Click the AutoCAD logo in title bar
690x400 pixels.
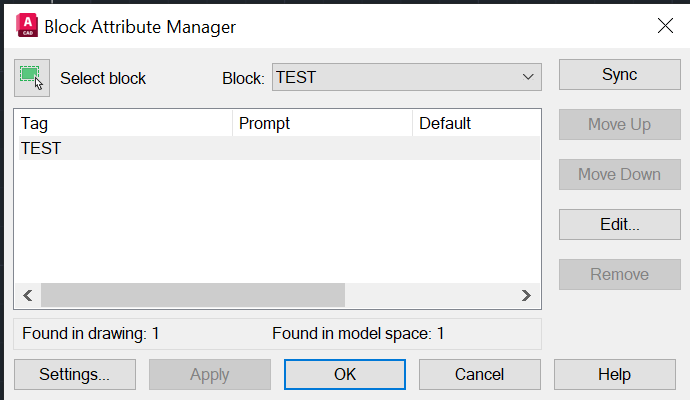[x=27, y=26]
